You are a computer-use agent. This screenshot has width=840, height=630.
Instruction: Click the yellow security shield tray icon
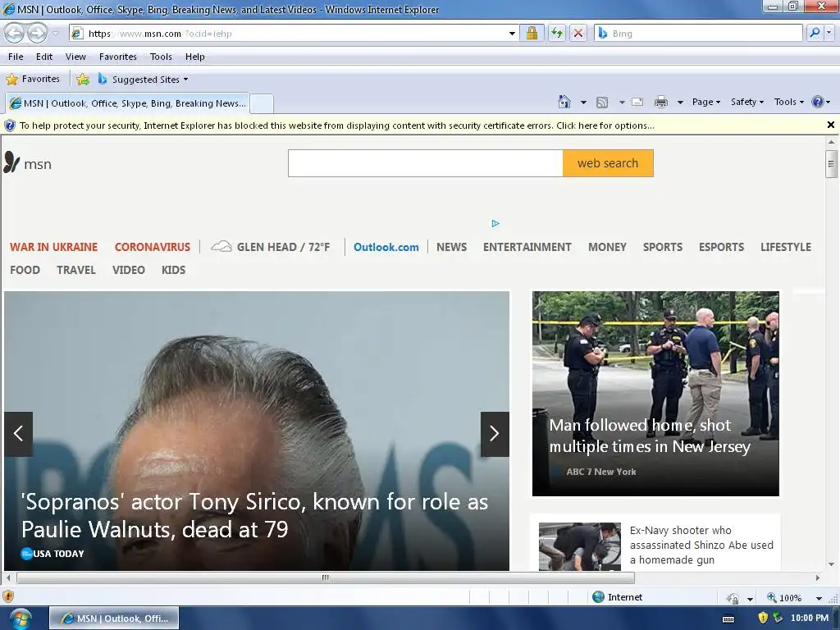pyautogui.click(x=763, y=618)
